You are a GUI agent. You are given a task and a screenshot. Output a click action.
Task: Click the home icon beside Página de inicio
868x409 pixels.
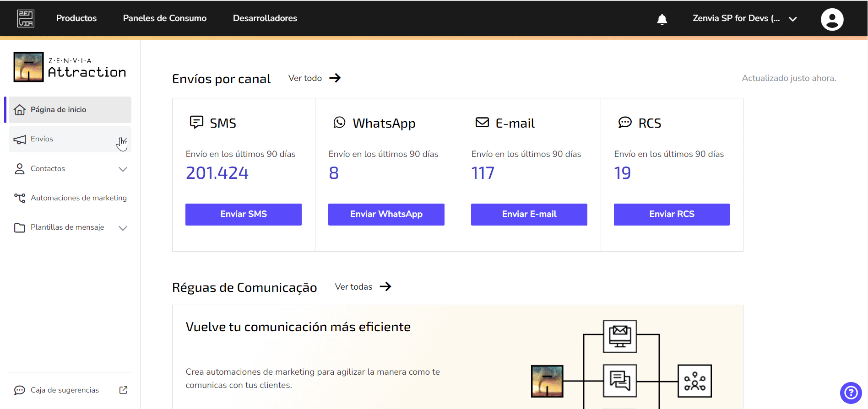20,110
